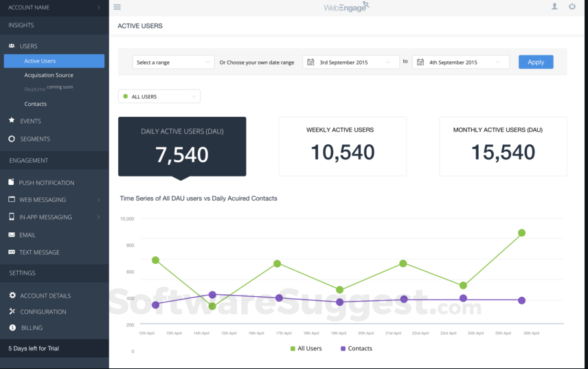The height and width of the screenshot is (369, 588).
Task: Open the Contacts sidebar item
Action: 36,104
